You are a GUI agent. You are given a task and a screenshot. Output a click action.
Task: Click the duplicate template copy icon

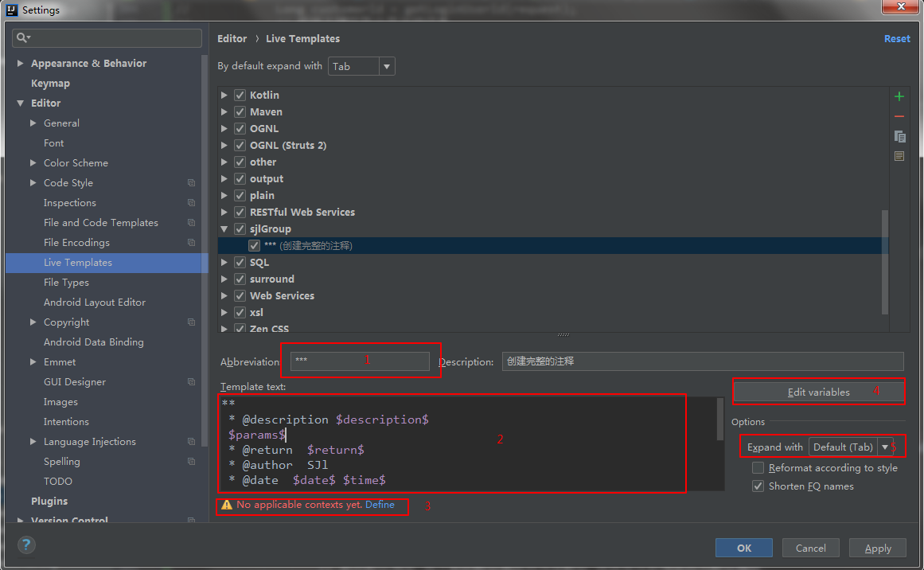tap(899, 136)
